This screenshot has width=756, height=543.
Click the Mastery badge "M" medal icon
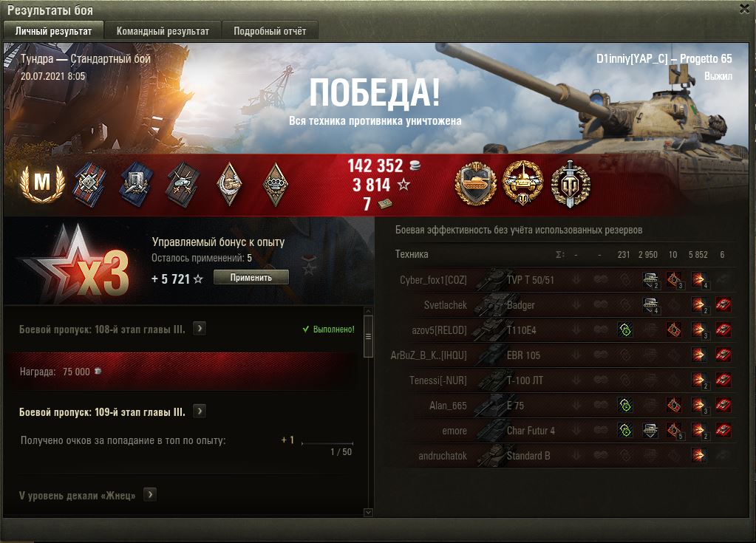[42, 183]
